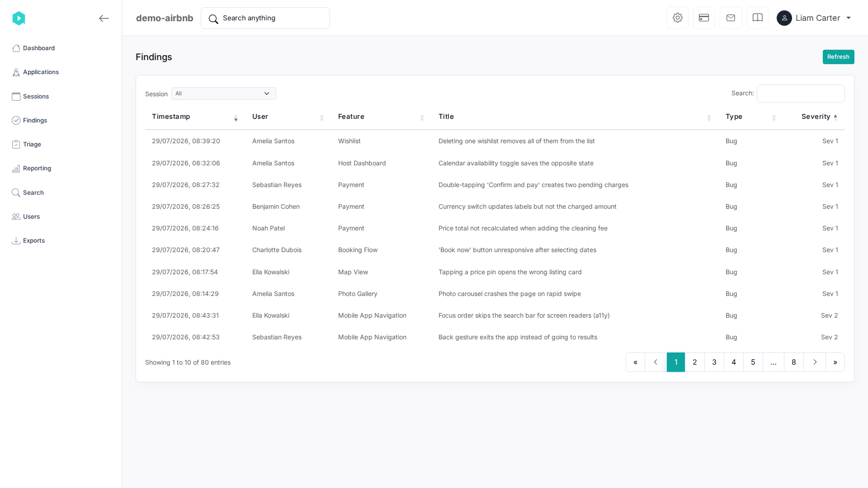Focus the table Search input field
Image resolution: width=868 pixels, height=488 pixels.
[801, 94]
